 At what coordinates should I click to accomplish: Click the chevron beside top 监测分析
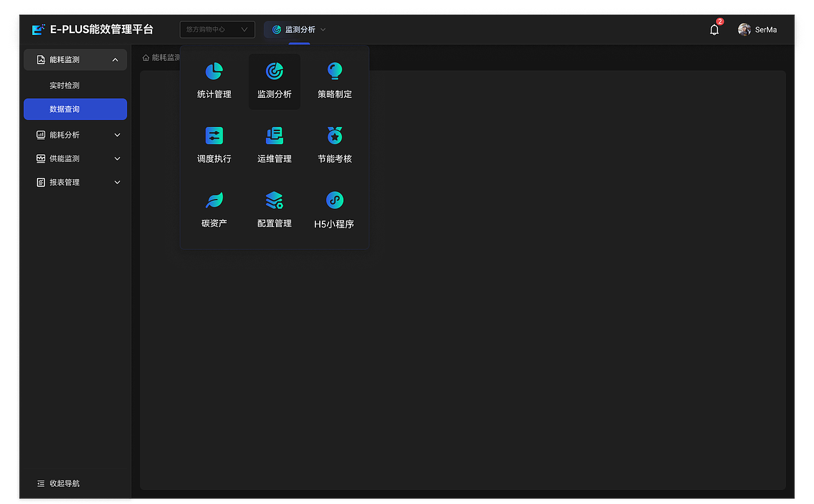click(x=323, y=29)
